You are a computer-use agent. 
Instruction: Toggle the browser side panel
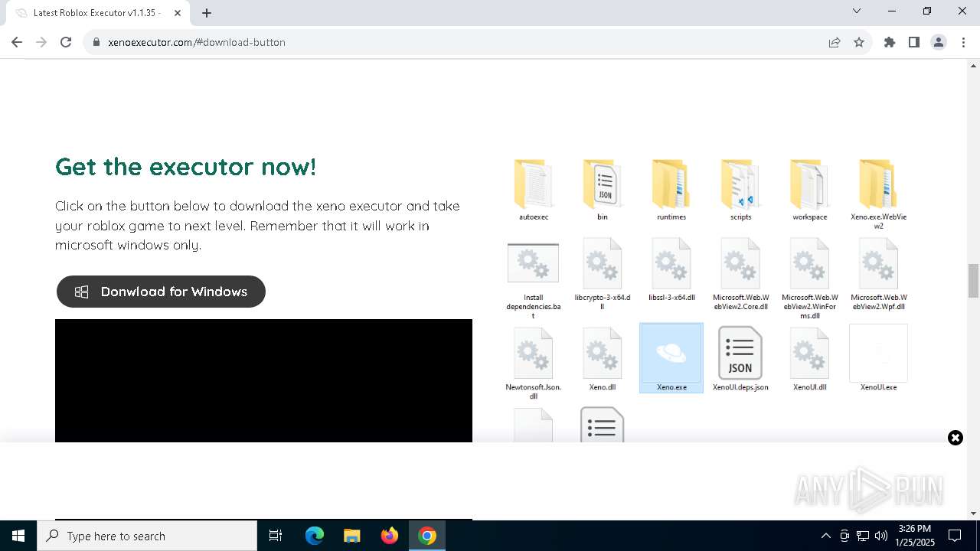pos(914,42)
